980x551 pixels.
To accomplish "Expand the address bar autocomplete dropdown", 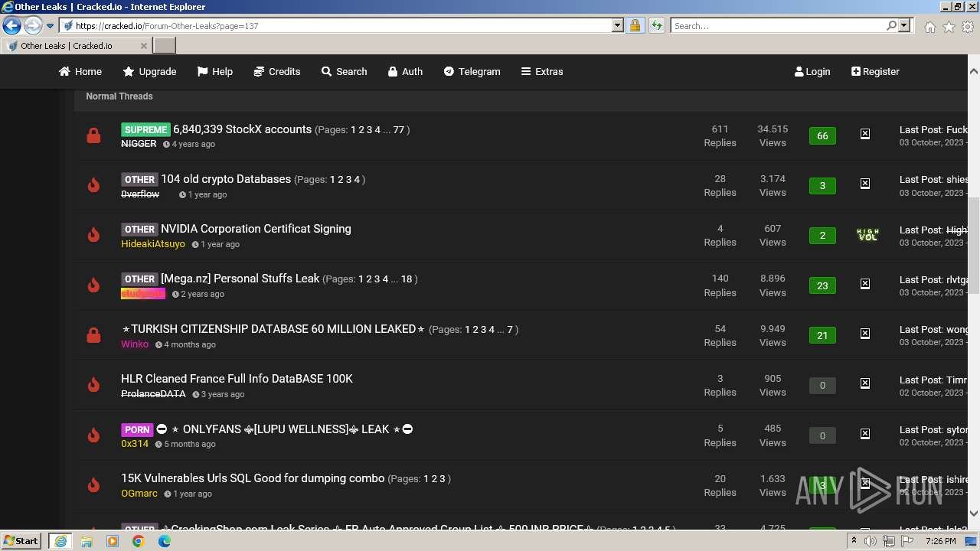I will tap(617, 26).
